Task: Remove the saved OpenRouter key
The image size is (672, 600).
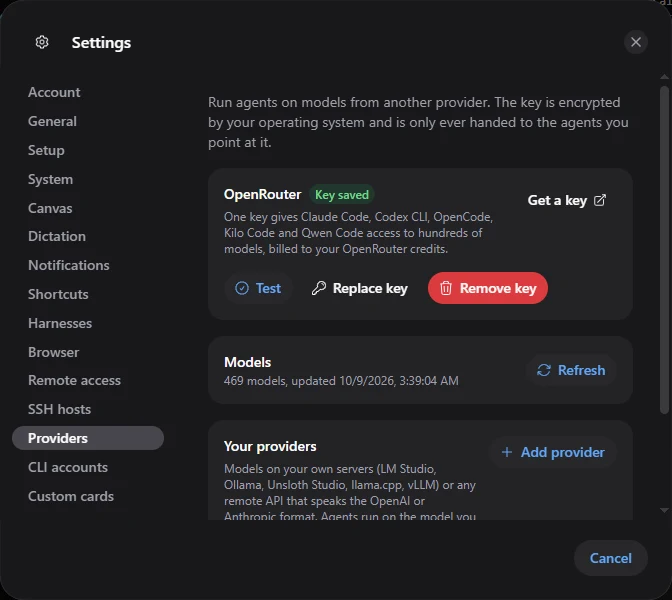Action: [488, 288]
